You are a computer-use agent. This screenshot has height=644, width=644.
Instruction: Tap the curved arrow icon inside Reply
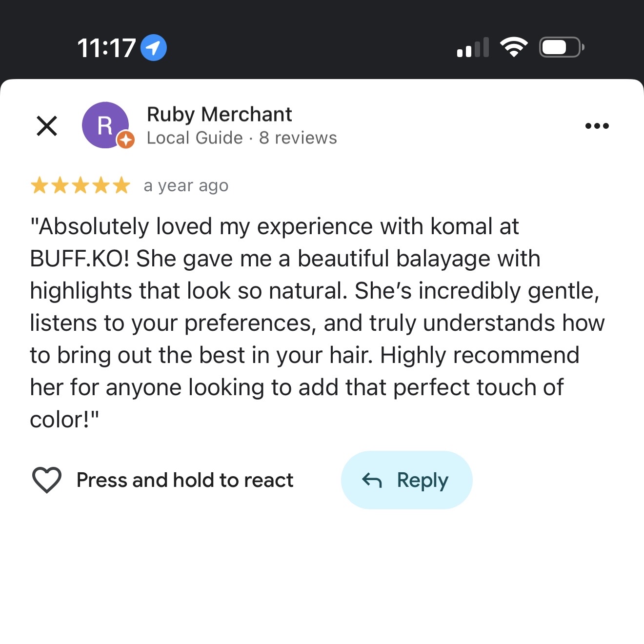(372, 481)
